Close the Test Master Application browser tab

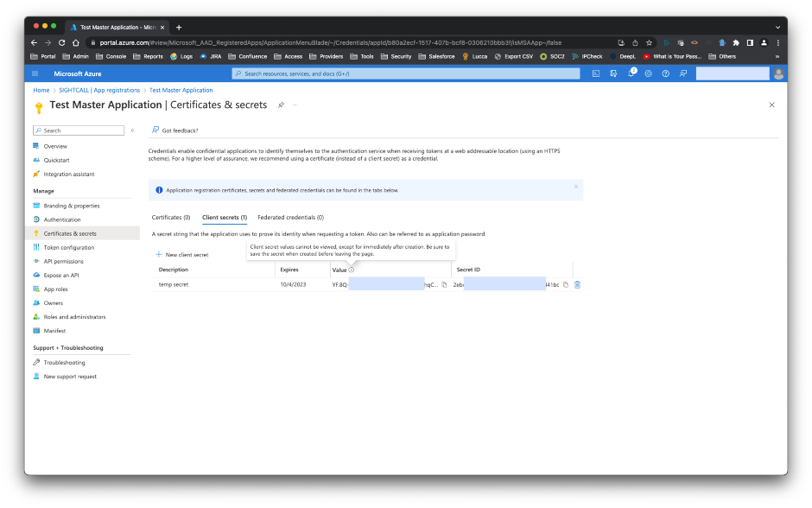(162, 27)
